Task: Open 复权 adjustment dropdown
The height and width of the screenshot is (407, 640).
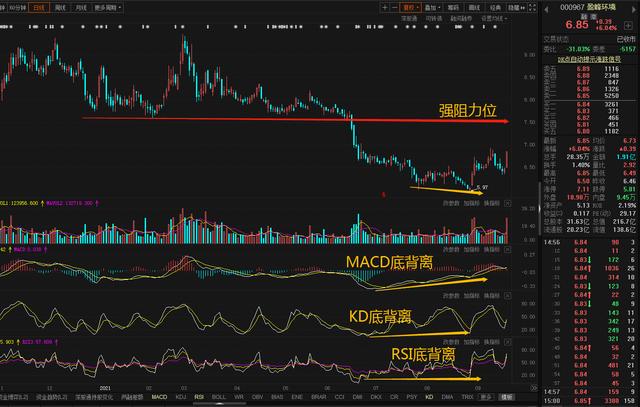Action: 410,7
